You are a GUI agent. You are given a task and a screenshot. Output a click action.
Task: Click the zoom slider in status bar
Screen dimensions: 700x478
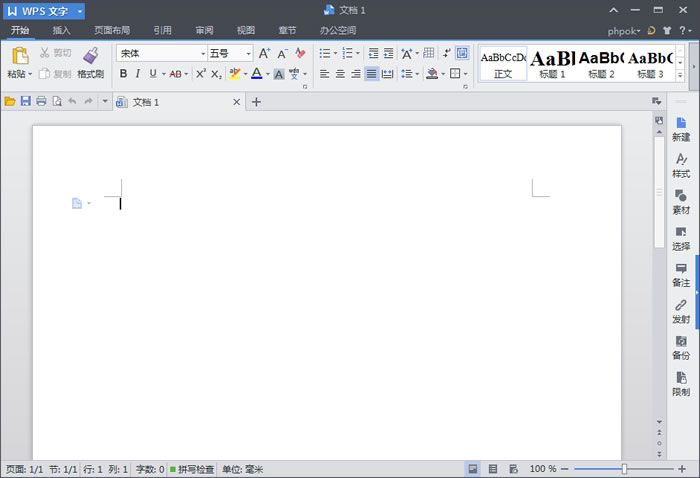point(624,469)
